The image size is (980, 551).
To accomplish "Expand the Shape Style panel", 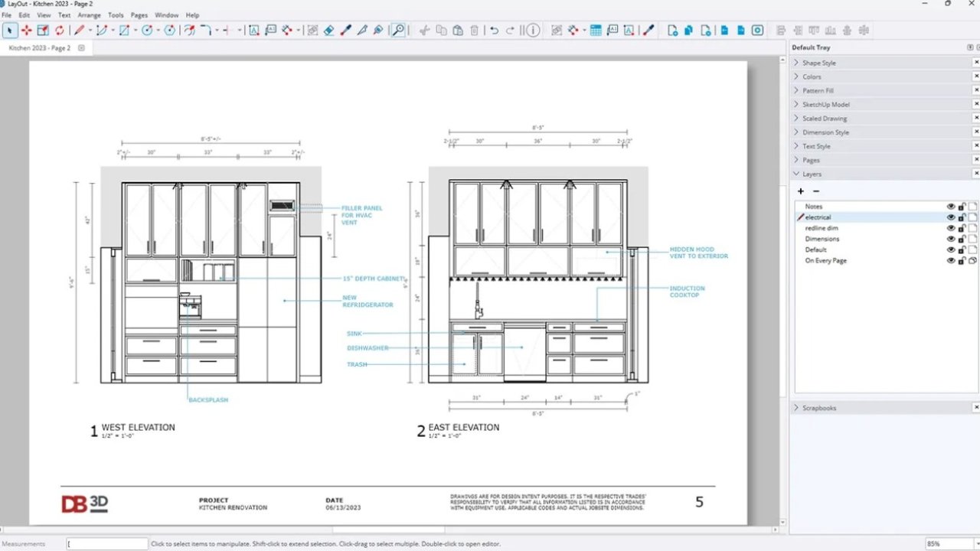I will pyautogui.click(x=797, y=62).
